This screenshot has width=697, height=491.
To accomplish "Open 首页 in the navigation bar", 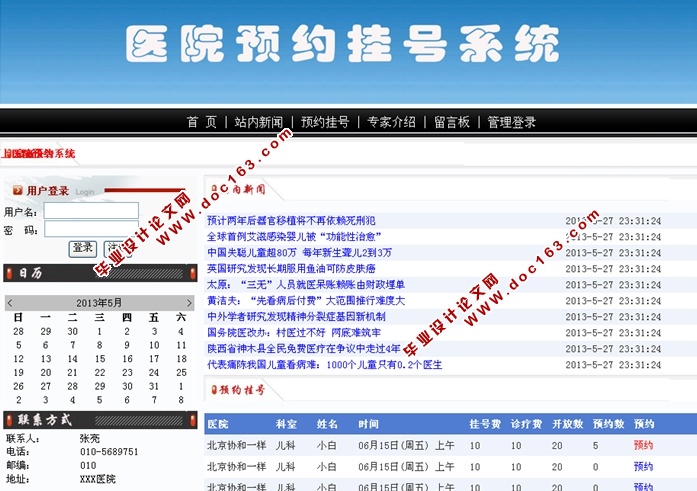I will click(x=201, y=122).
